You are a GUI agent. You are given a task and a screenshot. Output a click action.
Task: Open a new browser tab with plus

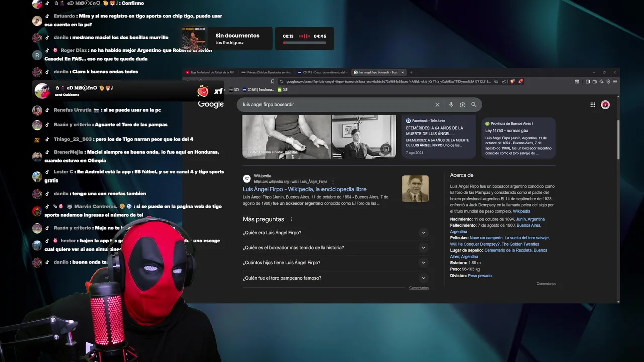pos(411,72)
